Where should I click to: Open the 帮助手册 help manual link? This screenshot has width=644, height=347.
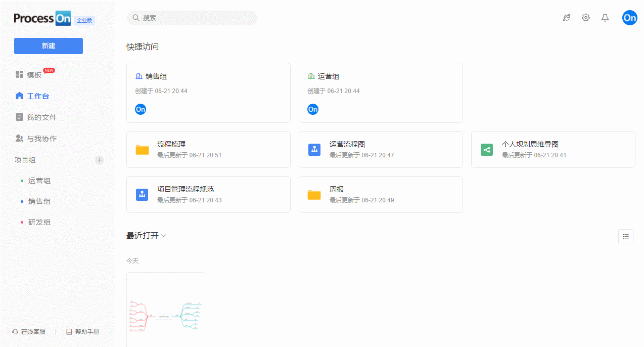83,331
